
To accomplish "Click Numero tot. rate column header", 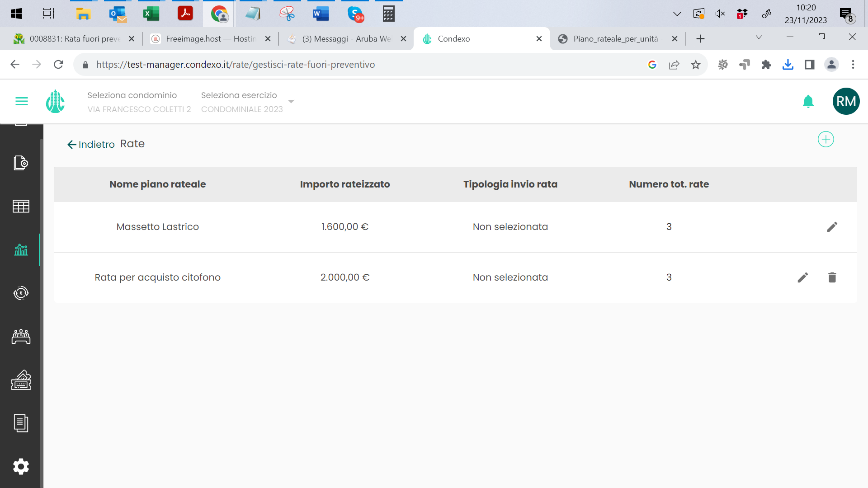I will tap(669, 184).
